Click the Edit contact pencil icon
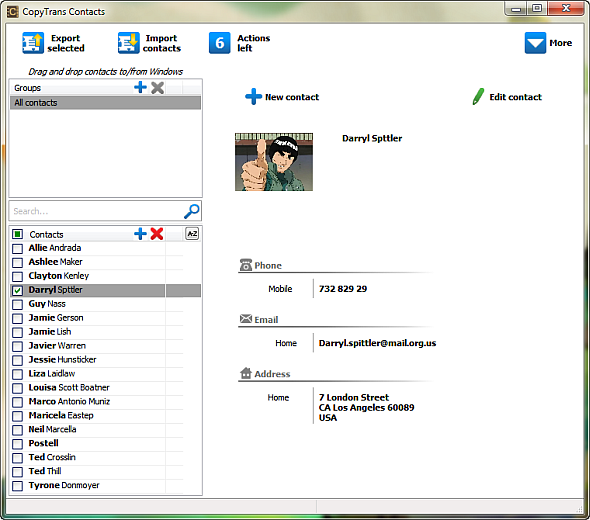Image resolution: width=590 pixels, height=520 pixels. [478, 97]
